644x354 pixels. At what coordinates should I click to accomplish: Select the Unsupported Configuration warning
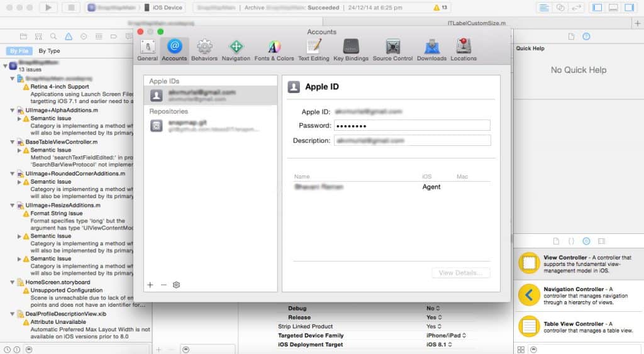point(66,290)
